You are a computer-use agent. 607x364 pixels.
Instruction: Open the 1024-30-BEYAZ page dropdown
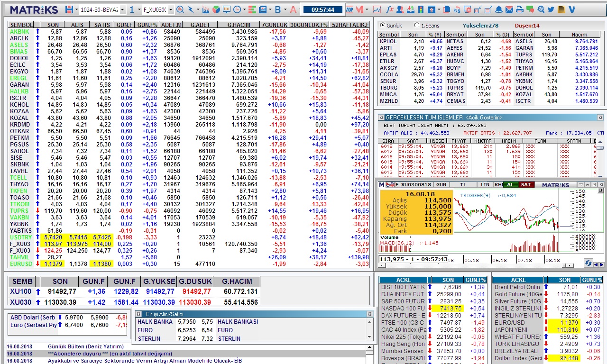[x=122, y=9]
